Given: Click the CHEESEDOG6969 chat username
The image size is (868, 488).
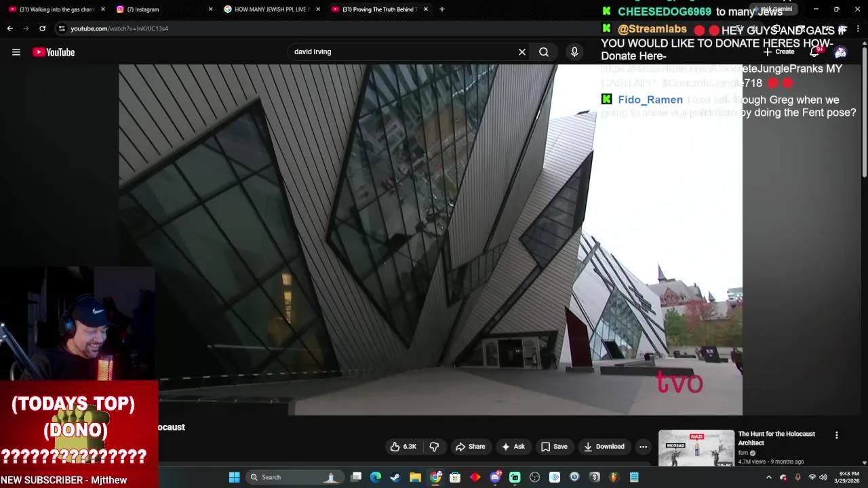Looking at the screenshot, I should [665, 12].
